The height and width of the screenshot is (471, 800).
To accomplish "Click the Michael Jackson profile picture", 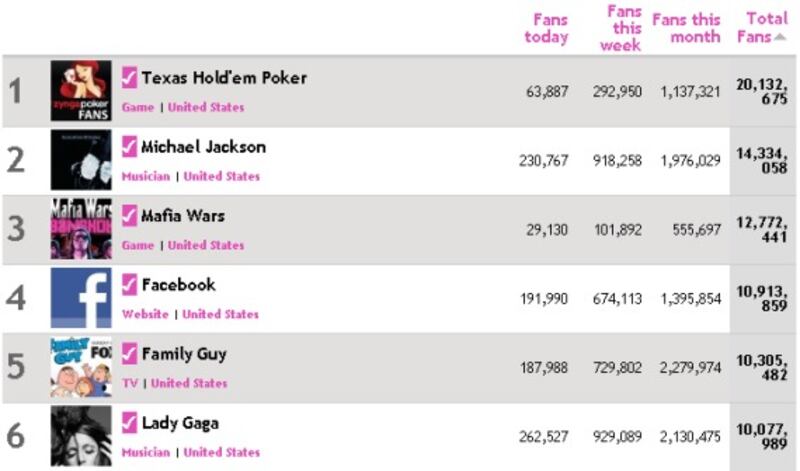I will click(81, 160).
